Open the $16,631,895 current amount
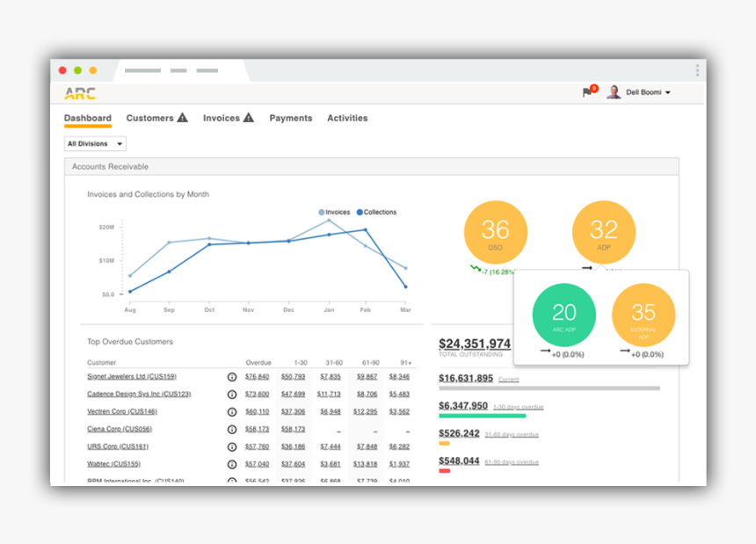The height and width of the screenshot is (544, 756). tap(466, 378)
